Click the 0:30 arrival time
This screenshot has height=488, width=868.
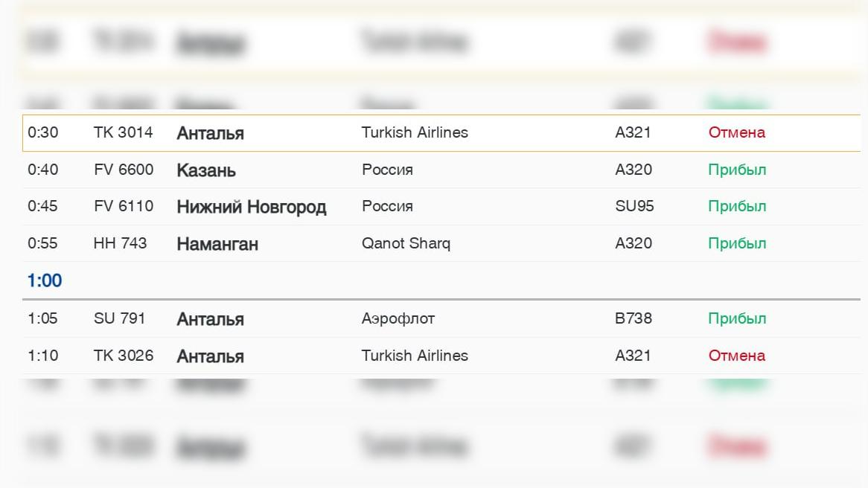[x=42, y=132]
